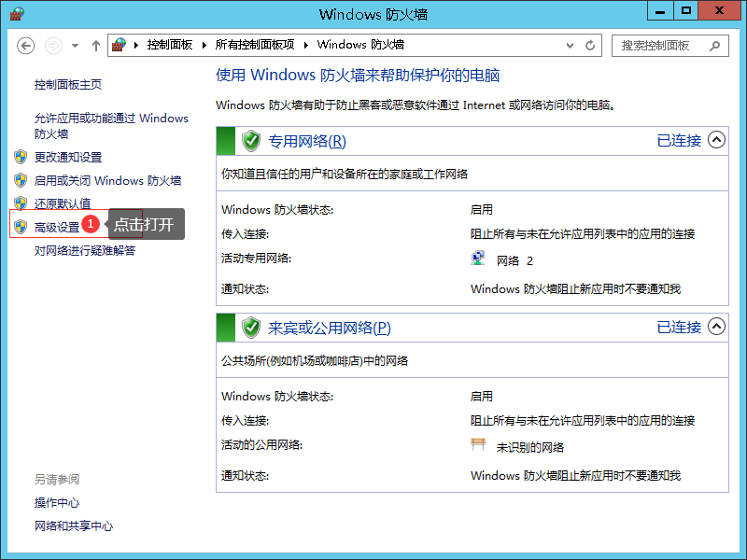The width and height of the screenshot is (747, 560).
Task: Click the 网络 2 network icon
Action: (478, 259)
